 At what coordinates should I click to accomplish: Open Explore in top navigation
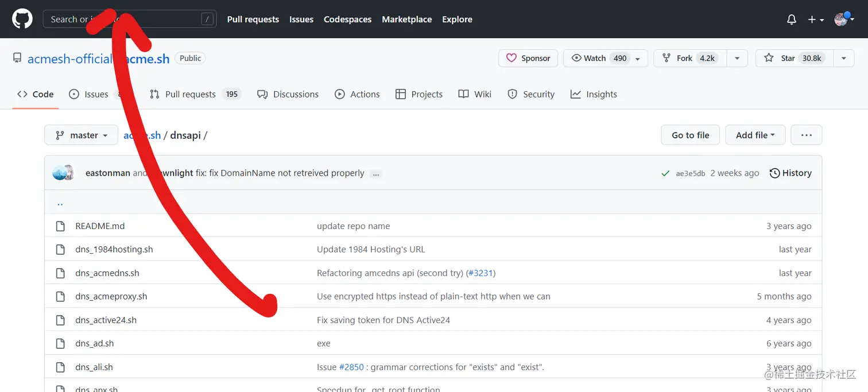pyautogui.click(x=457, y=19)
